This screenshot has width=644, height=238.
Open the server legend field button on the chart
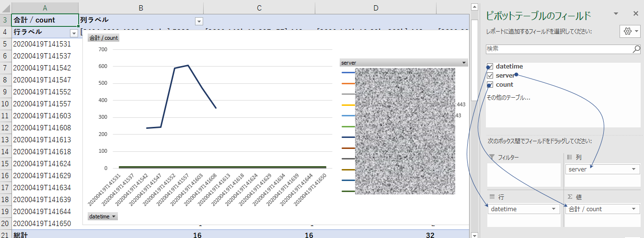click(x=403, y=63)
